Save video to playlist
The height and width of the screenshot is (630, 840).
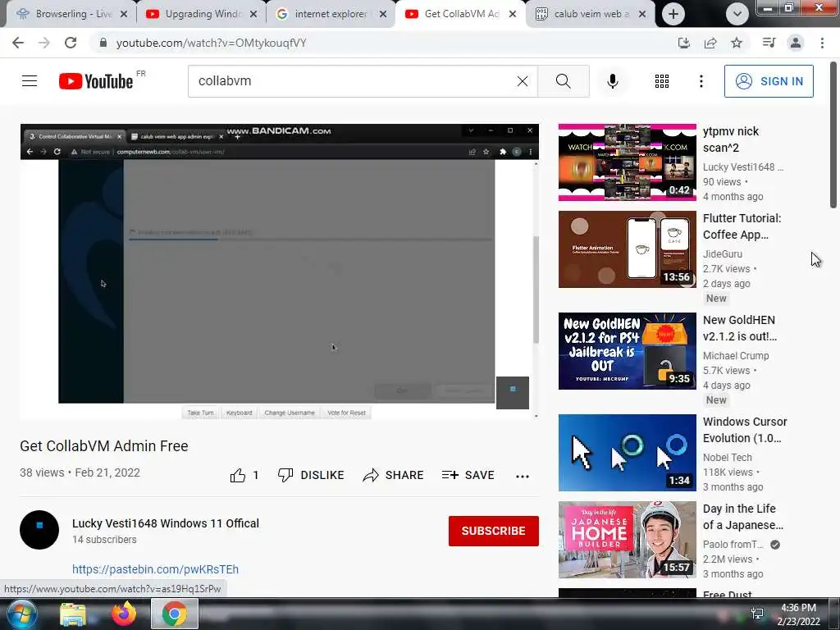468,475
